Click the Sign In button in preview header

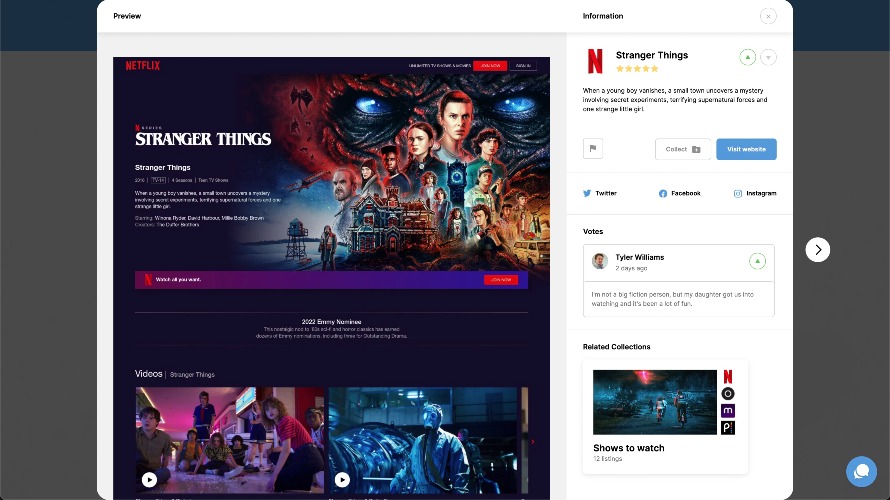523,66
